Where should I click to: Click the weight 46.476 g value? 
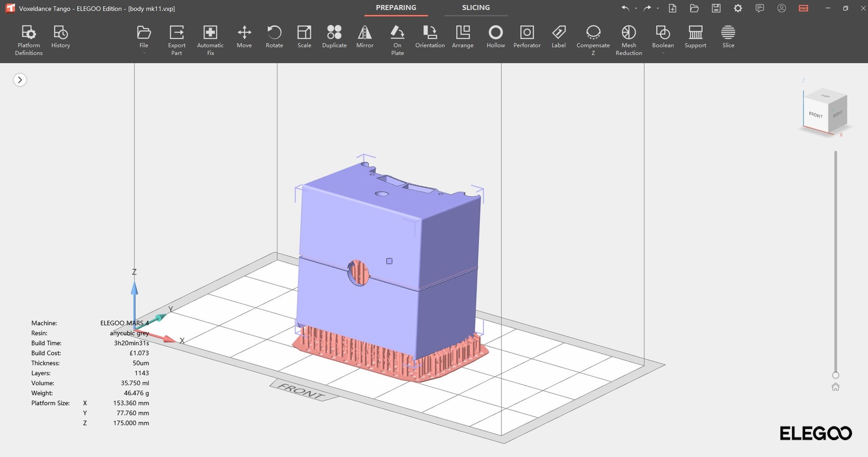pyautogui.click(x=136, y=393)
